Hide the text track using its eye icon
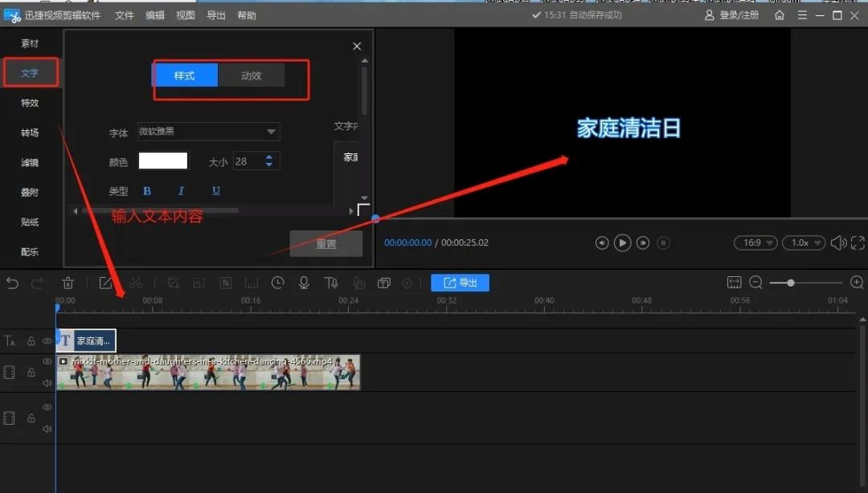The width and height of the screenshot is (868, 493). pyautogui.click(x=47, y=341)
